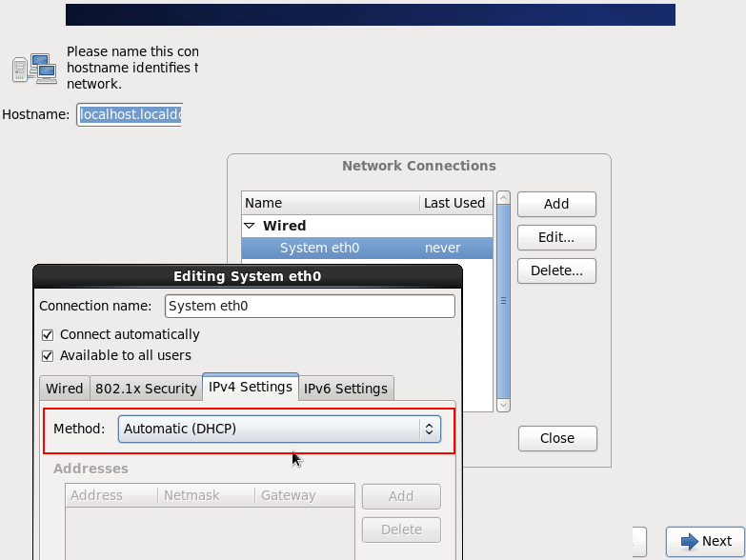Toggle the Available to all users checkbox
The width and height of the screenshot is (746, 560).
(x=48, y=355)
